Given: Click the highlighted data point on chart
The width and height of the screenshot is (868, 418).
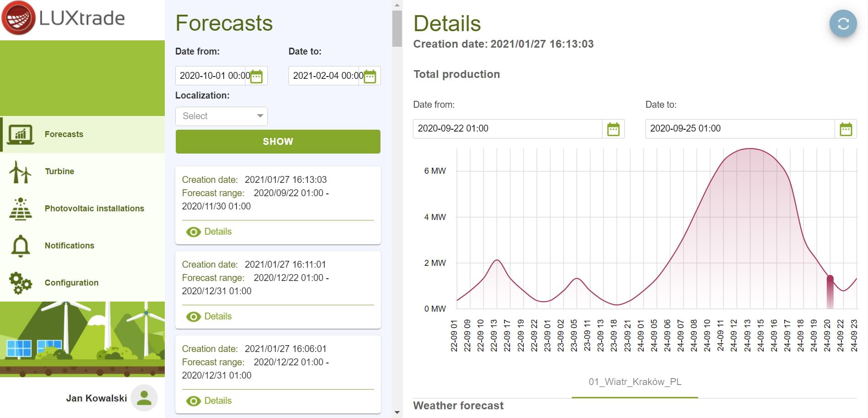Looking at the screenshot, I should point(830,278).
